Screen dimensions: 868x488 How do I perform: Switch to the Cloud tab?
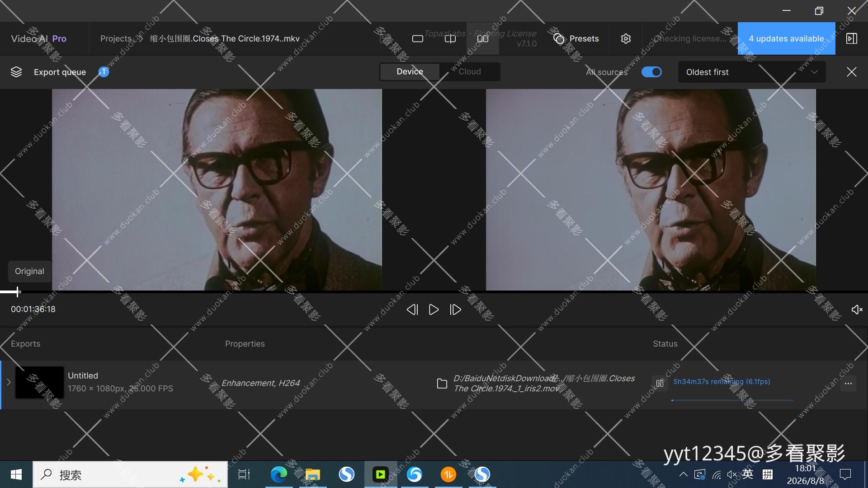coord(470,71)
